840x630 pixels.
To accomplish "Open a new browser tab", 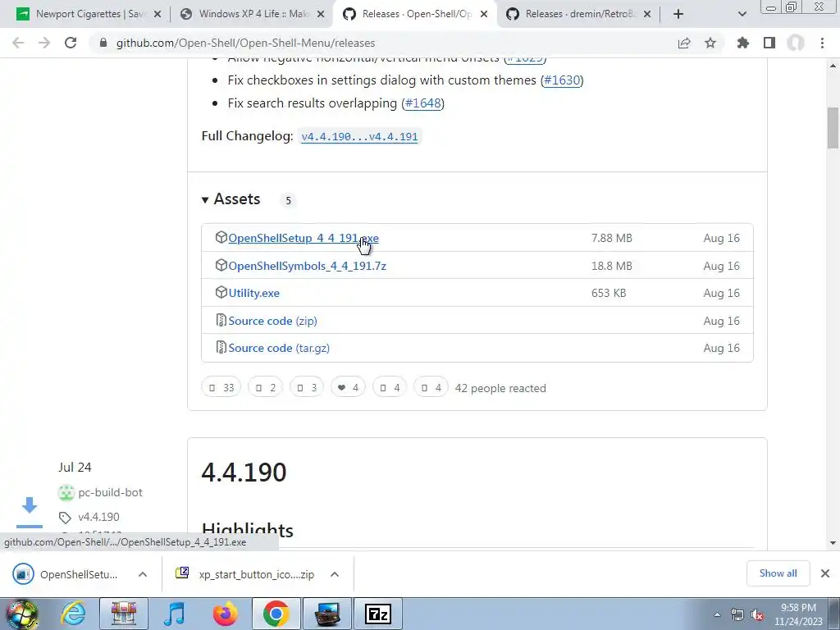I will (x=678, y=14).
